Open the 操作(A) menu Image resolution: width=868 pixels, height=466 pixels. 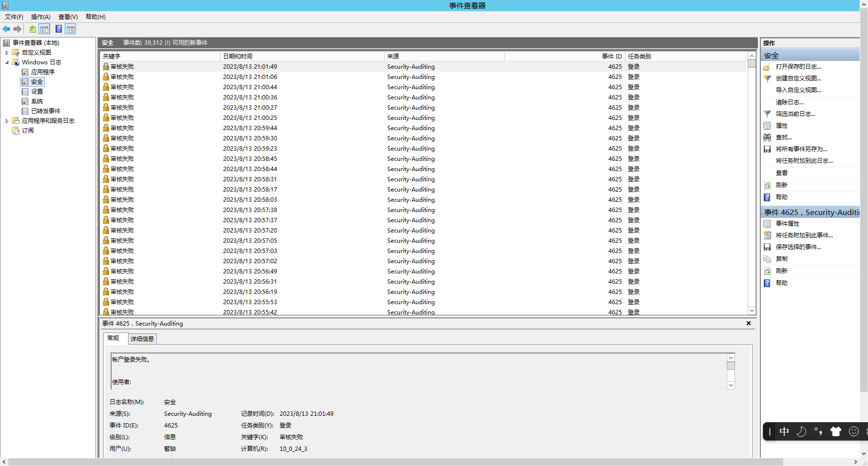(x=40, y=17)
